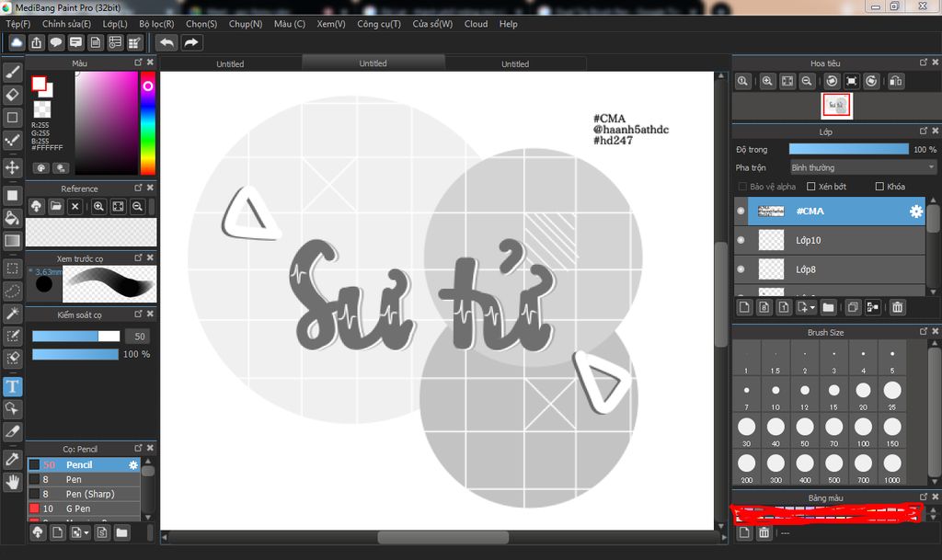Click the cloud save icon in toolbar
The image size is (942, 560).
[17, 42]
